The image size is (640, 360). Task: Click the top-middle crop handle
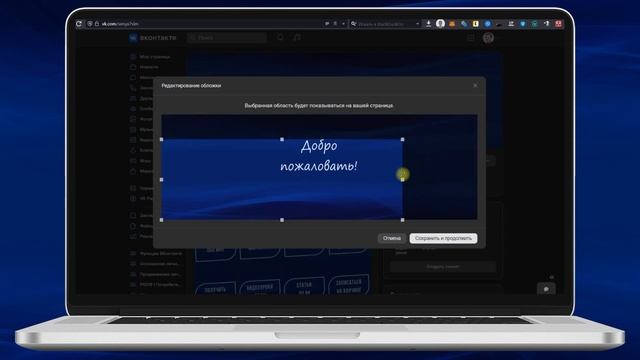click(282, 140)
